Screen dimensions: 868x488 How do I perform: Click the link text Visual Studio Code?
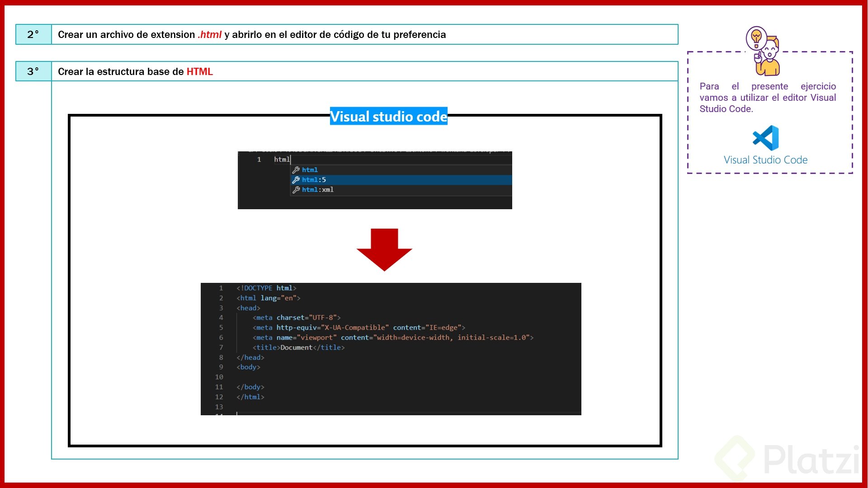coord(765,160)
